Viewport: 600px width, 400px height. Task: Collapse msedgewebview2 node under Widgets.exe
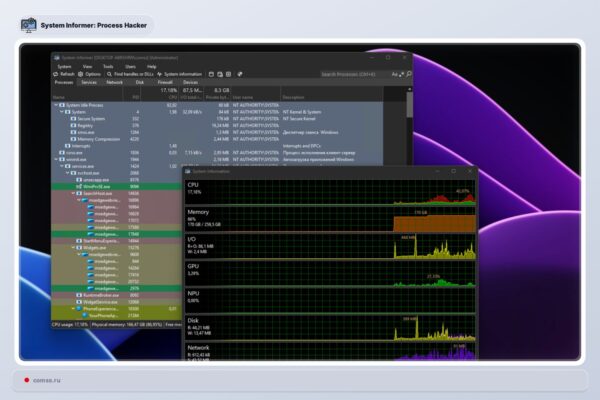click(x=79, y=255)
